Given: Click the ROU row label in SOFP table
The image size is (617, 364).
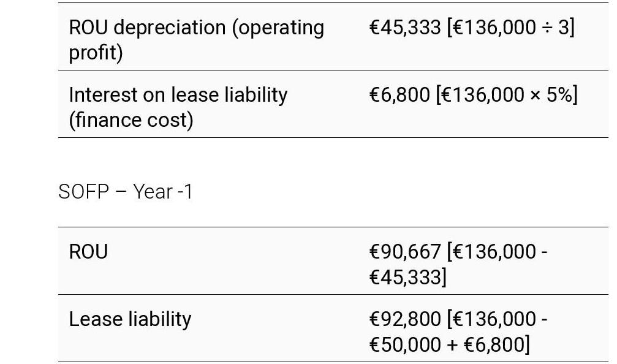Looking at the screenshot, I should [88, 252].
